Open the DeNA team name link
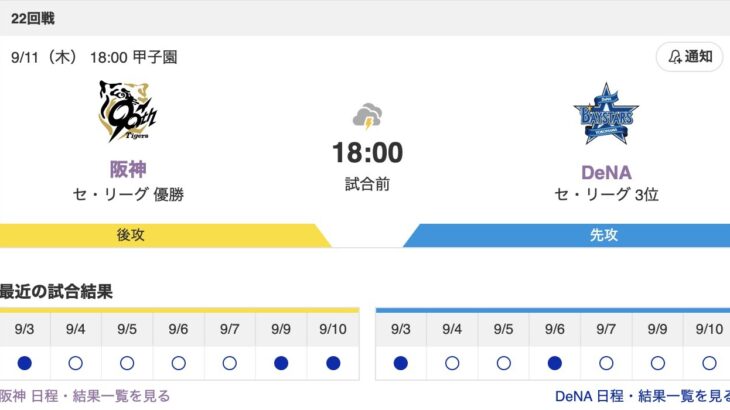730x410 pixels. (x=606, y=173)
